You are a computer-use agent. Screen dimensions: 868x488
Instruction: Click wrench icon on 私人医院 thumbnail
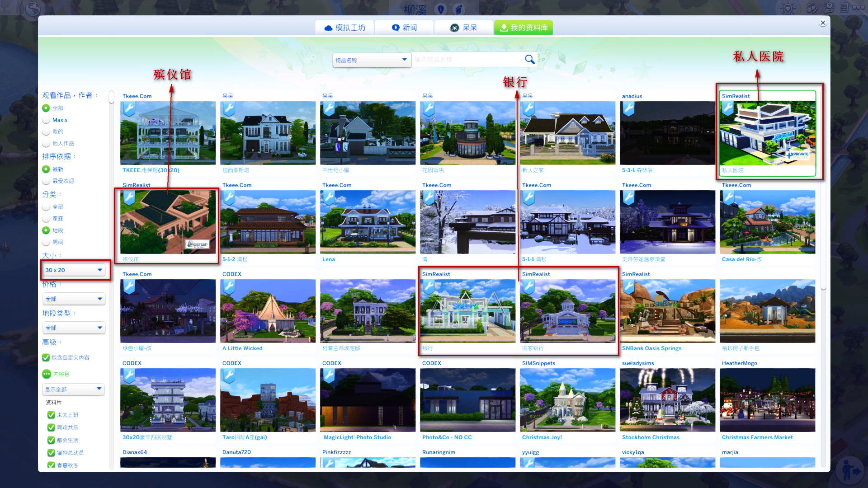click(x=728, y=109)
